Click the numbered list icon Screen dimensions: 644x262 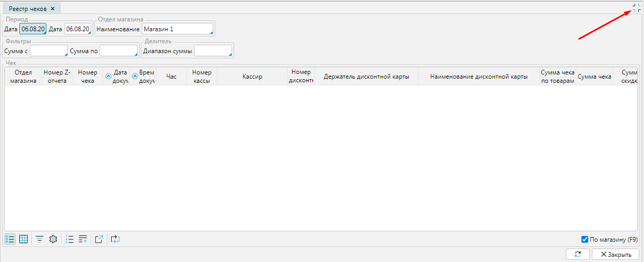(69, 239)
